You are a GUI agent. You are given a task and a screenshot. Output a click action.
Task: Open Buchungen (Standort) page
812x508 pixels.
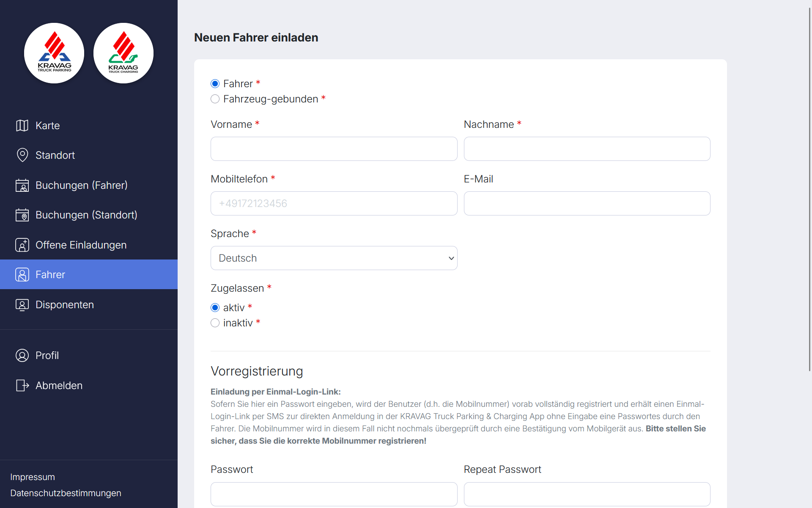[89, 215]
